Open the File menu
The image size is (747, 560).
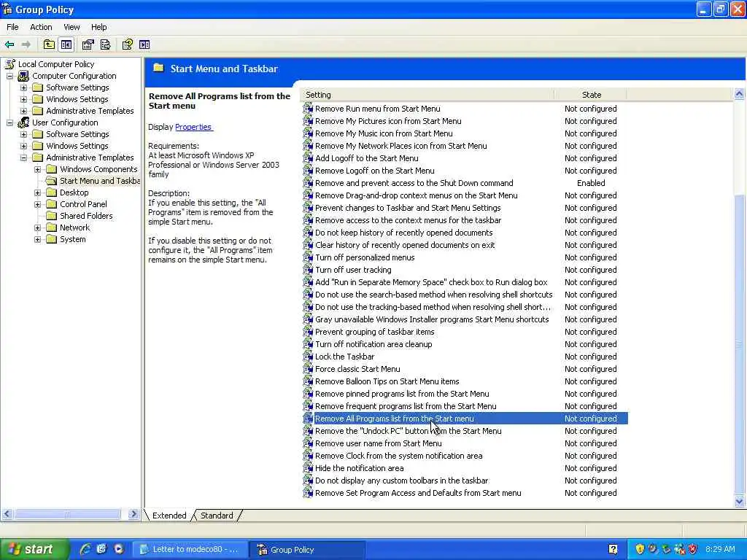[x=12, y=27]
